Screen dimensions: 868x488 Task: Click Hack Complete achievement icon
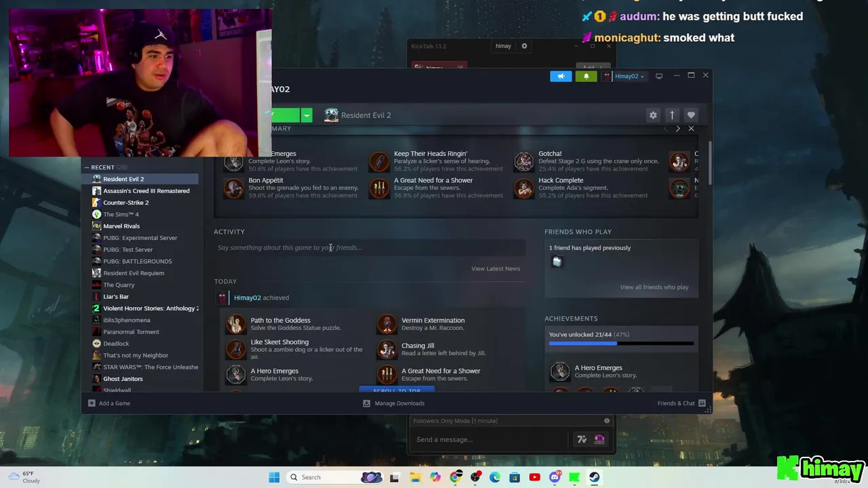coord(524,188)
